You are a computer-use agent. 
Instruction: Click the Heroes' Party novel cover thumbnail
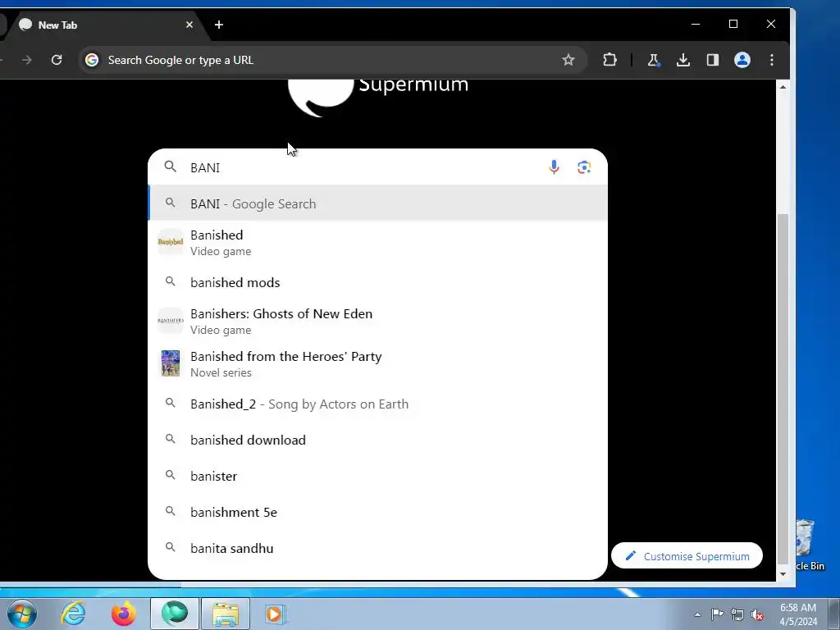[171, 363]
